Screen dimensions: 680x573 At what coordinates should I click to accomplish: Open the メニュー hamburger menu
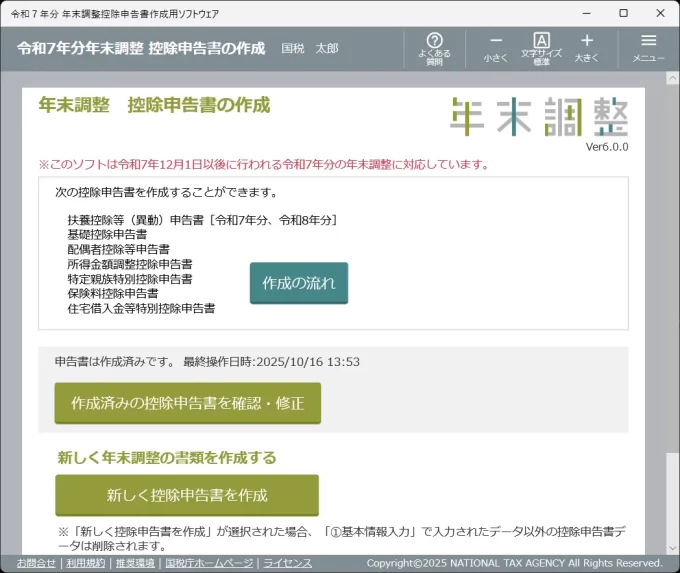coord(648,47)
